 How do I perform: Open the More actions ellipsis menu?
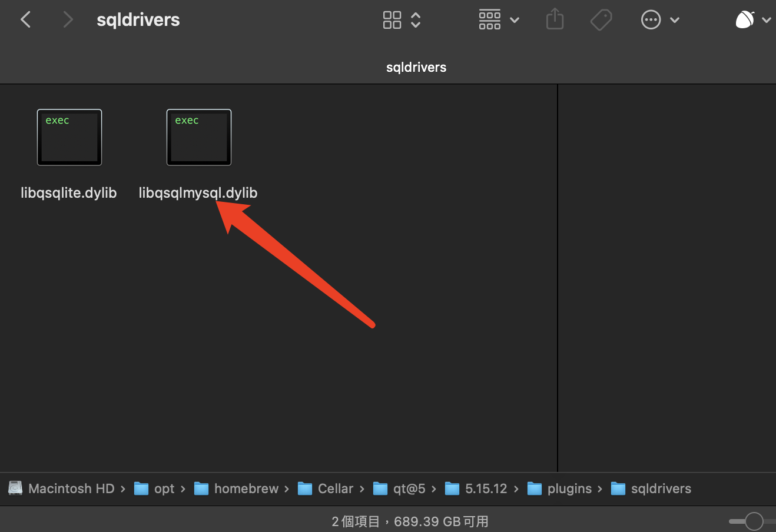(x=659, y=20)
